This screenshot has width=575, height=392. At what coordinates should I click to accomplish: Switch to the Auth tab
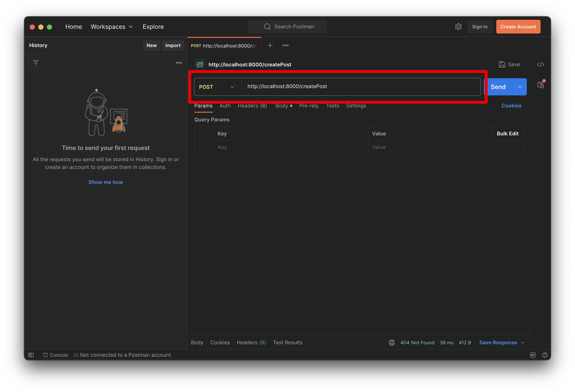225,106
